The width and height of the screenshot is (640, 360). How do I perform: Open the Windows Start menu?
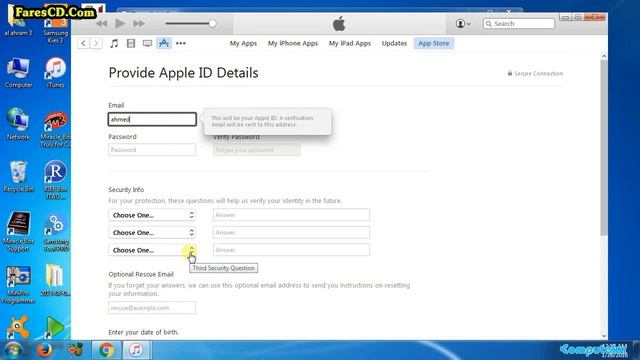point(13,350)
